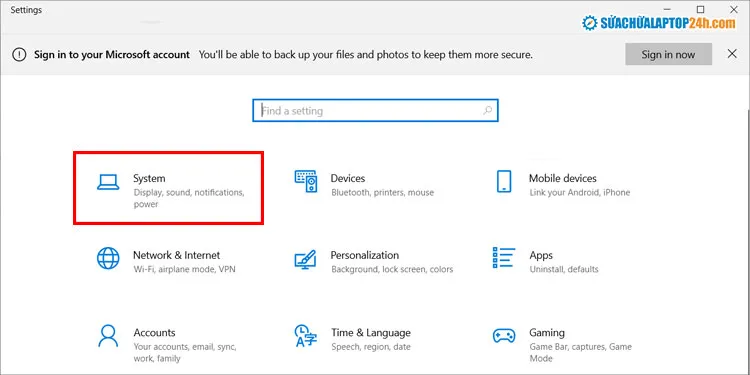Maximize the Settings window
750x375 pixels.
point(700,10)
